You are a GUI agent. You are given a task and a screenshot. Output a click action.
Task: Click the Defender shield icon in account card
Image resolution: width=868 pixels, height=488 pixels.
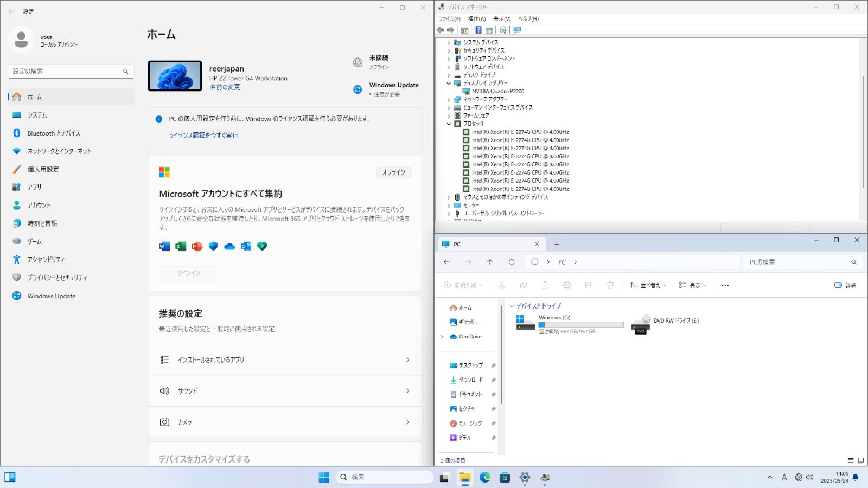(x=213, y=246)
